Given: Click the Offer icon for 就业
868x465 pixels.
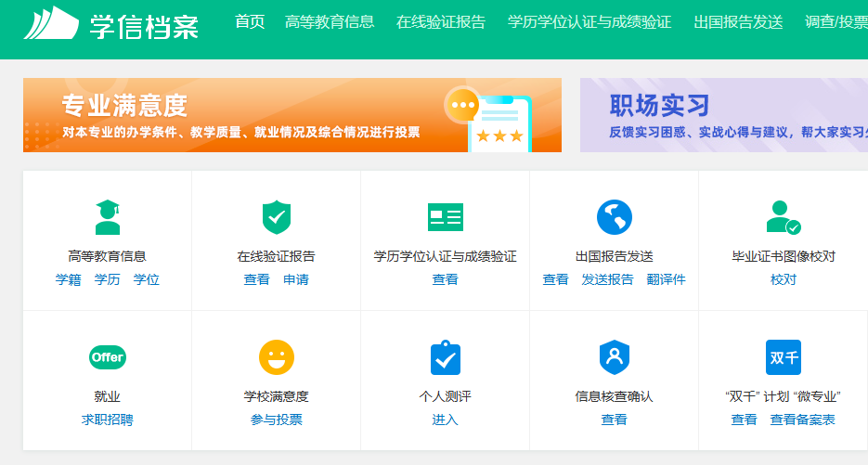Looking at the screenshot, I should [x=108, y=357].
